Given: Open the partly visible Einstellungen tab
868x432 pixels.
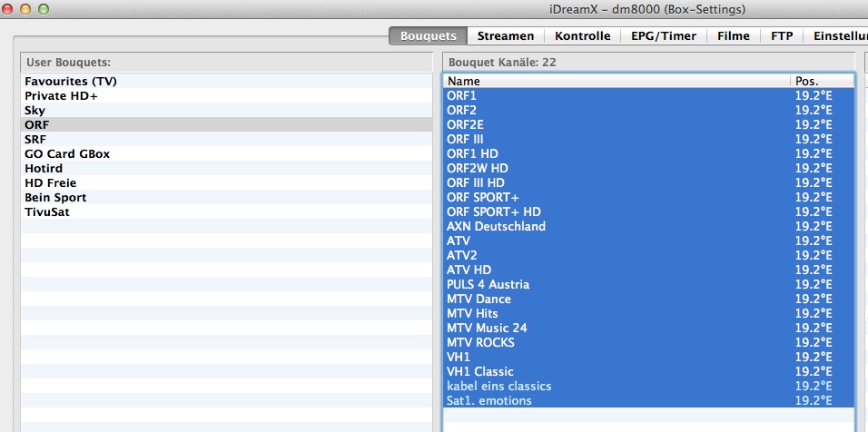Looking at the screenshot, I should [x=836, y=36].
